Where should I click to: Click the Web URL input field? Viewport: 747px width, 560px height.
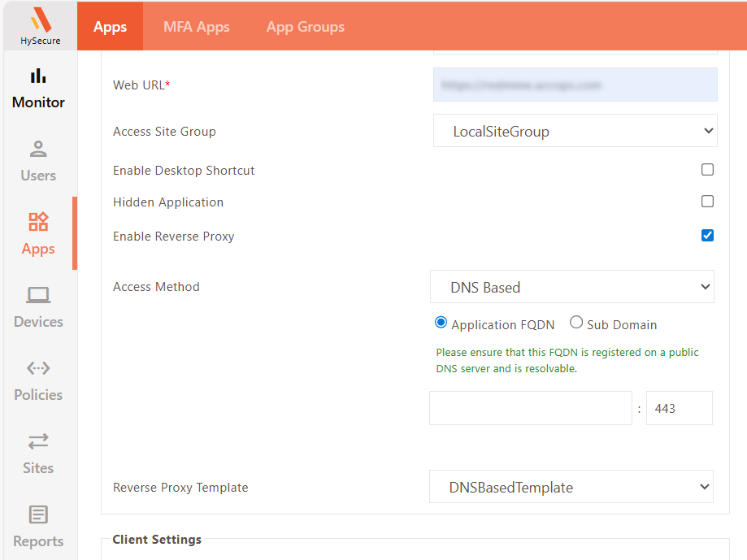(575, 85)
